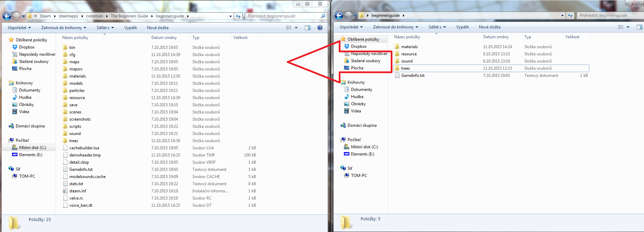Screen dimensions: 644x232
Task: Select the particles folder icon
Action: pos(65,91)
